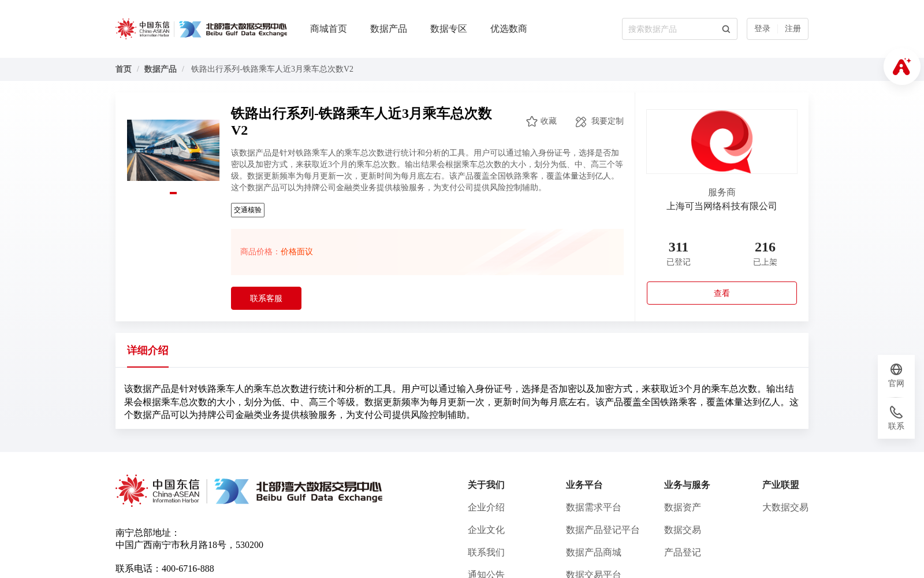Click the 查看 provider button
This screenshot has width=924, height=578.
pos(722,293)
